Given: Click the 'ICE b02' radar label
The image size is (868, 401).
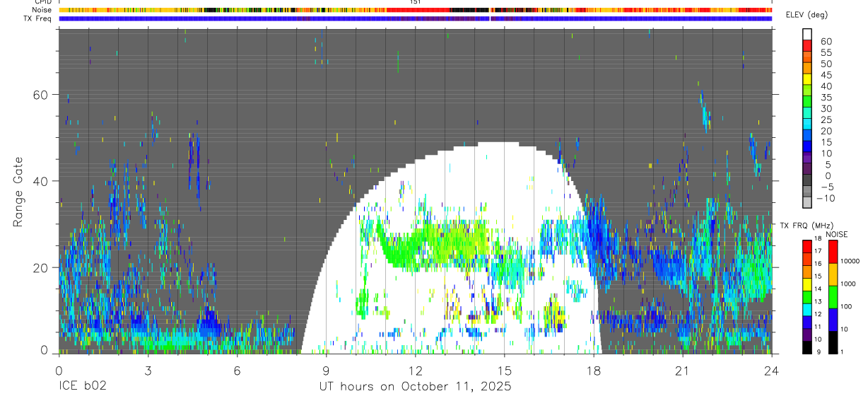Looking at the screenshot, I should (x=82, y=386).
